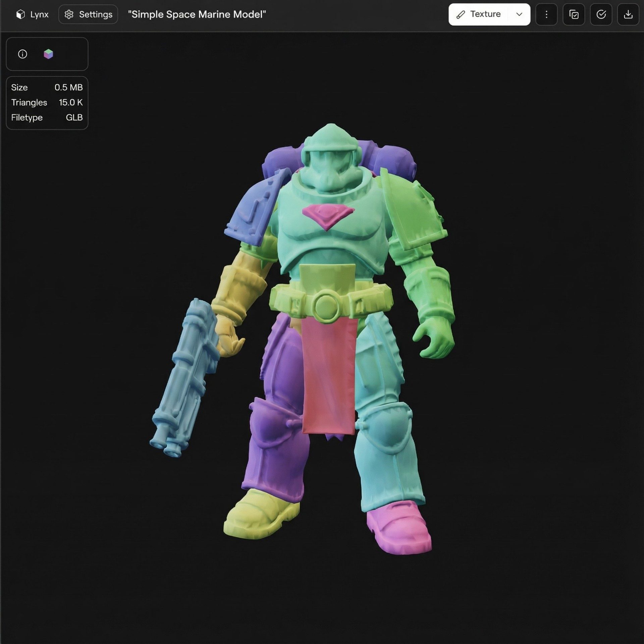Click the circled checkmark icon
Image resolution: width=644 pixels, height=644 pixels.
601,14
